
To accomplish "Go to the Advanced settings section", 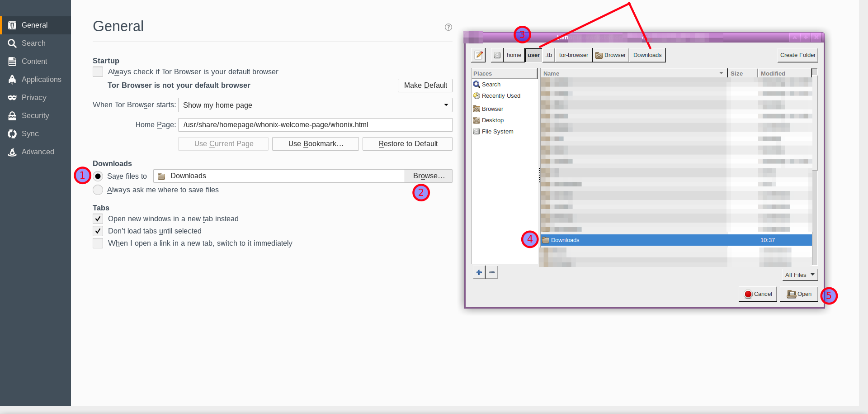I will [38, 152].
